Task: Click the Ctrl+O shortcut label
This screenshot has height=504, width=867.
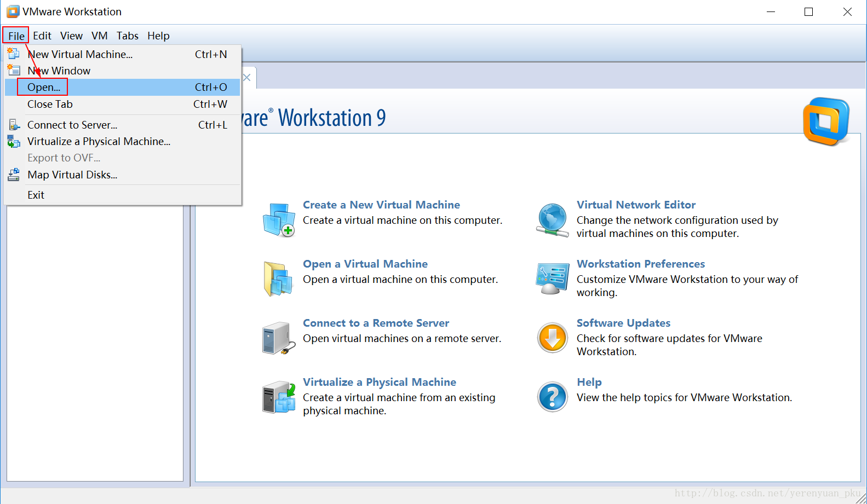Action: coord(211,87)
